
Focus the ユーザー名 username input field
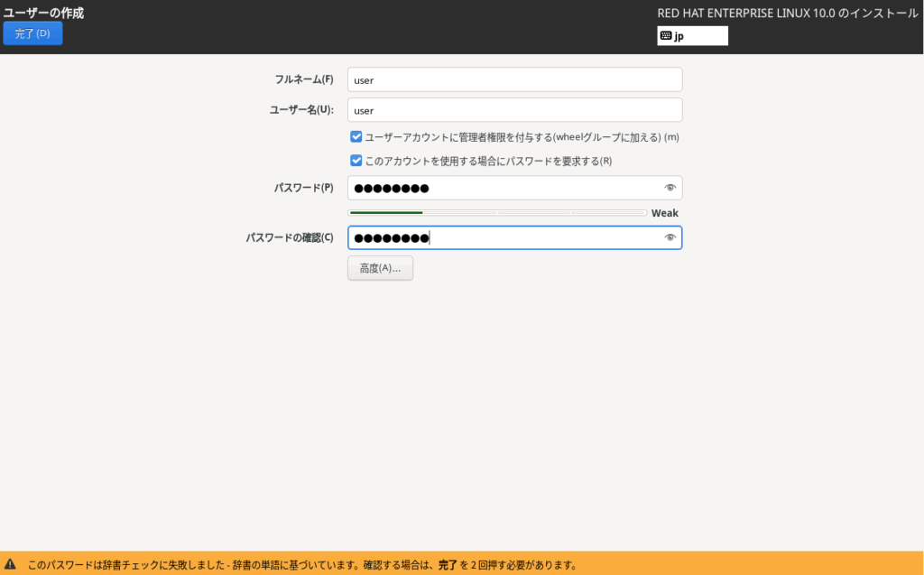(x=514, y=110)
